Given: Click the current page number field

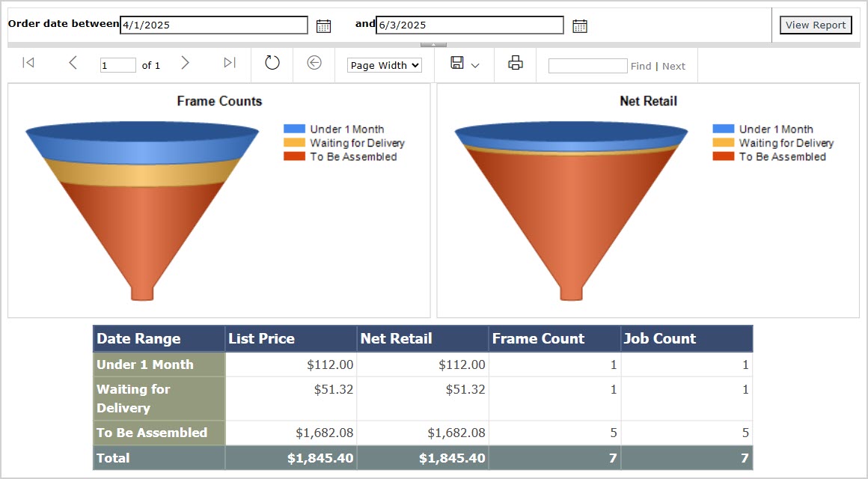Looking at the screenshot, I should pyautogui.click(x=117, y=65).
